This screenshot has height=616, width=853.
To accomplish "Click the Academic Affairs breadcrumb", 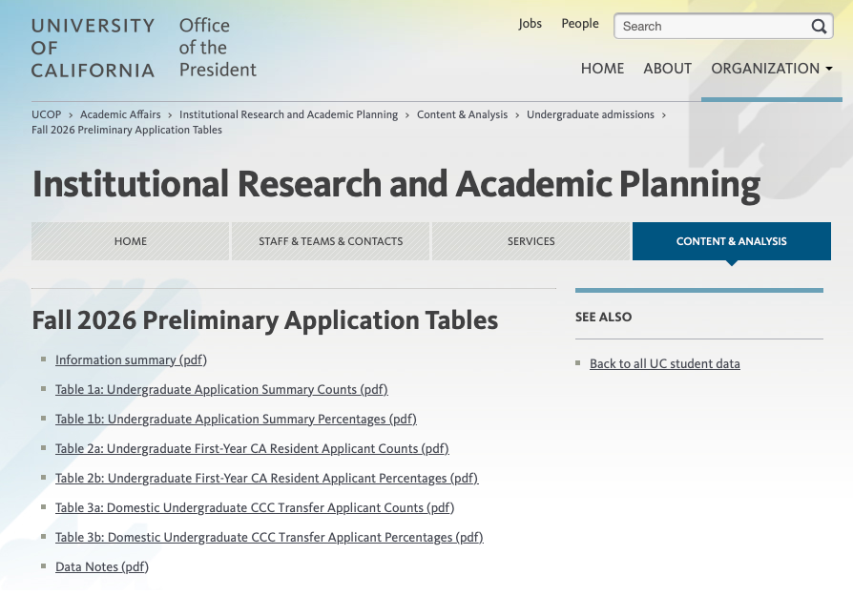I will pos(120,114).
